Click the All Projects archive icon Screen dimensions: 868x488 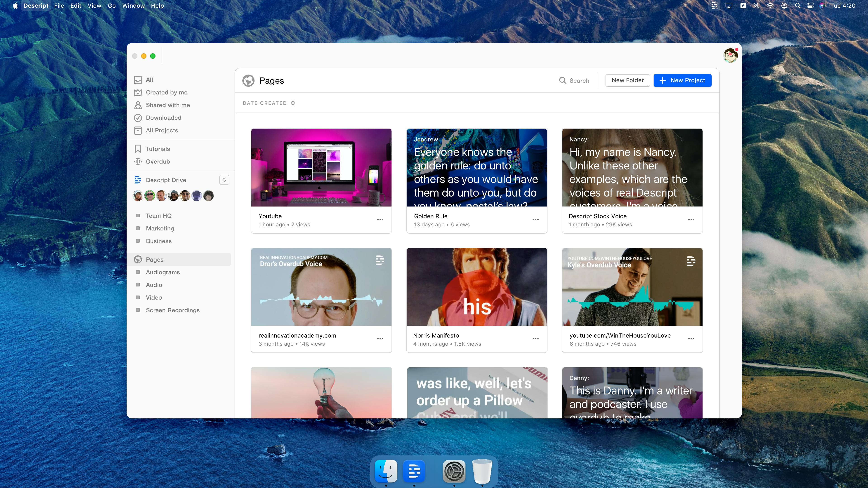point(138,130)
